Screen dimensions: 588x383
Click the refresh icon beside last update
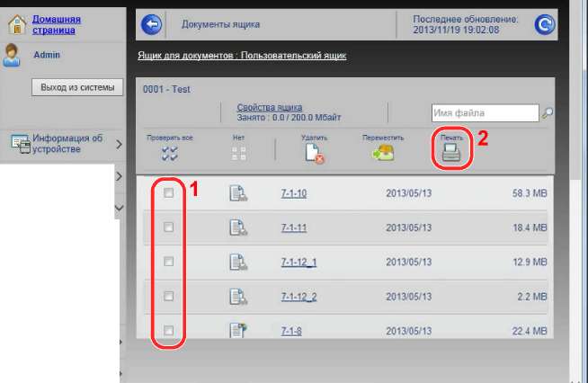coord(545,24)
